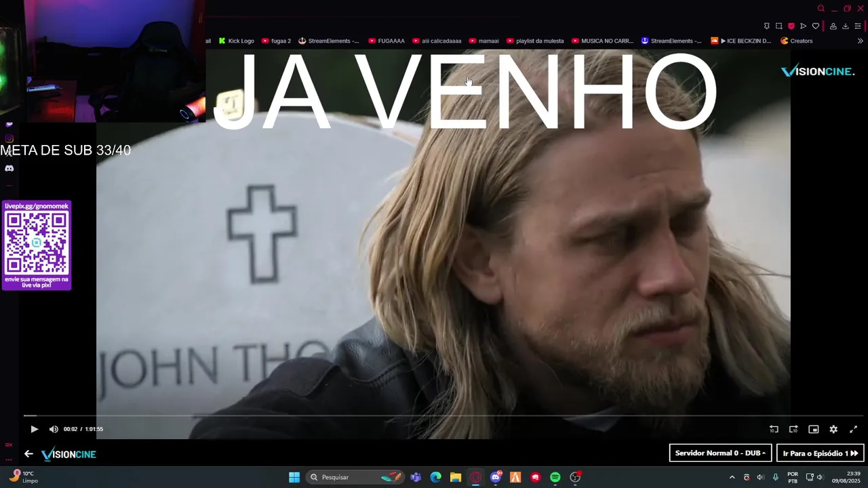Open the browser profile account icon
The image size is (868, 488).
pyautogui.click(x=833, y=26)
